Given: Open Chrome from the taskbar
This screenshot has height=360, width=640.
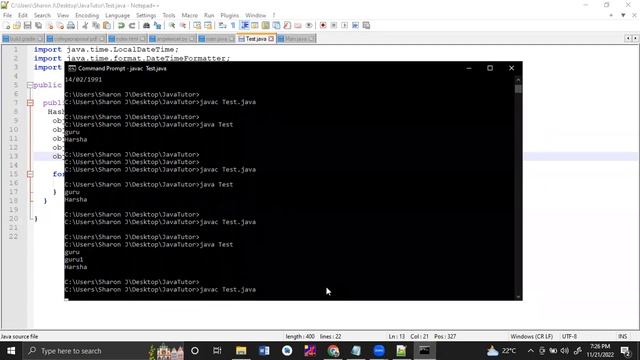Looking at the screenshot, I should coord(333,351).
